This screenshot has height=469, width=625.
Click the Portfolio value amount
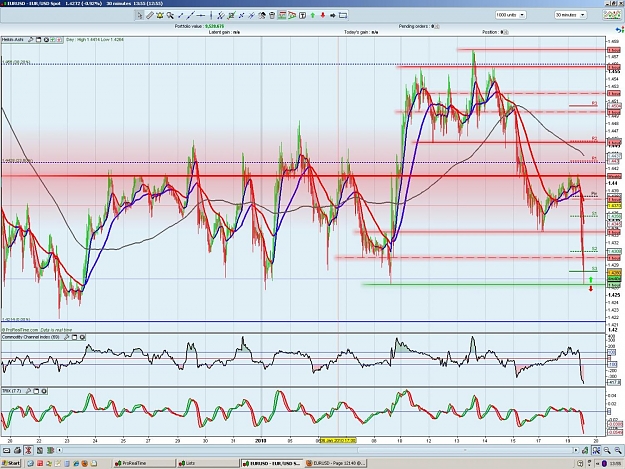pos(214,26)
